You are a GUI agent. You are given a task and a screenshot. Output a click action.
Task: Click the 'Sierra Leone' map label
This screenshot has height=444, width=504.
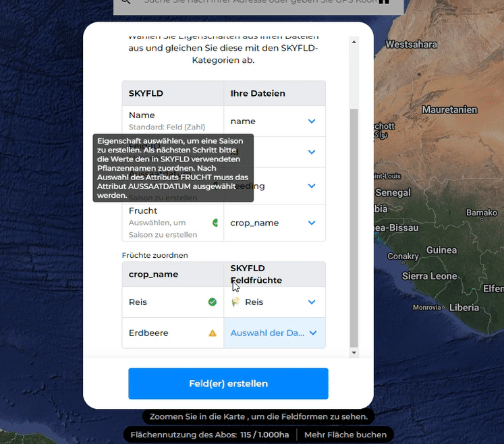pyautogui.click(x=429, y=276)
